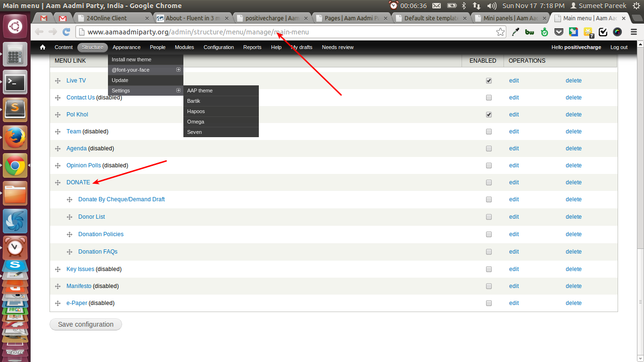Open the Drupal admin home icon
Image resolution: width=644 pixels, height=362 pixels.
43,47
